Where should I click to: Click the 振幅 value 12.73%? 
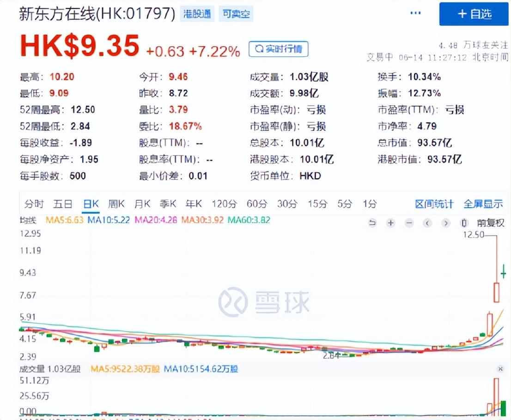[424, 93]
